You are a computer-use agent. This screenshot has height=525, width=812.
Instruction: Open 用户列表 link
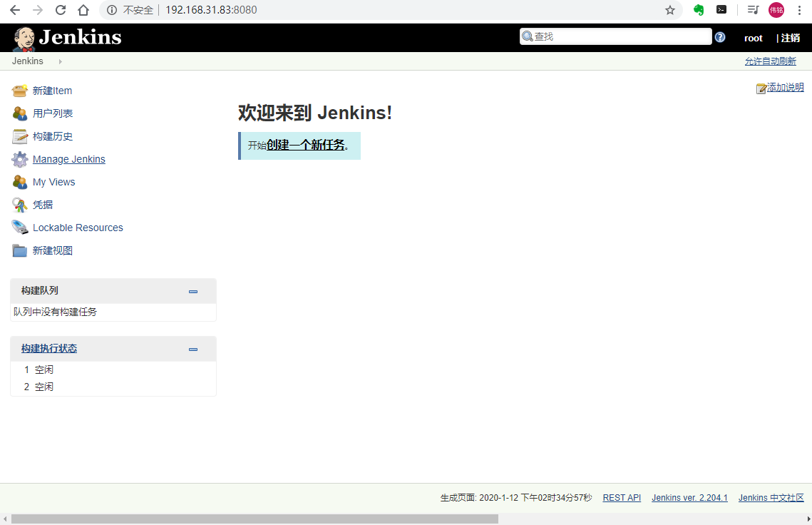[x=53, y=113]
